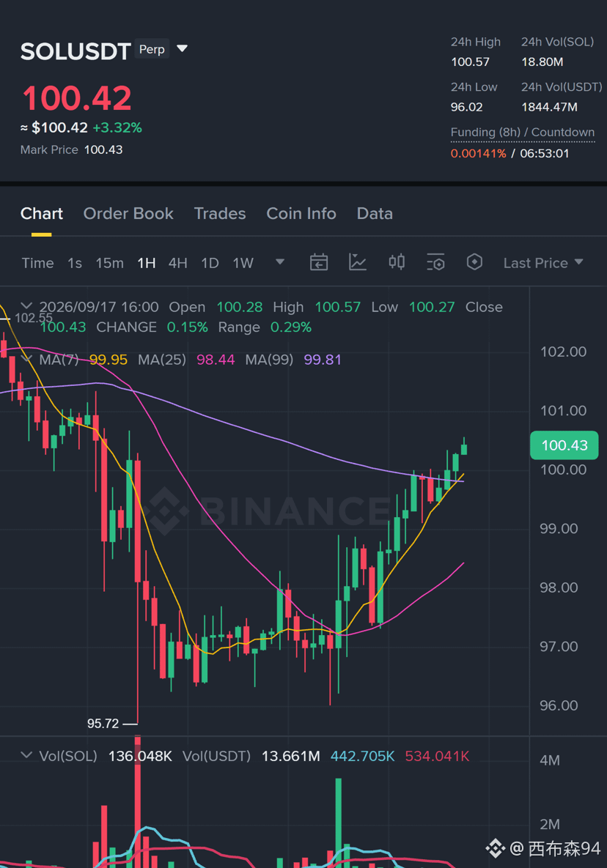
Task: Open the calendar date jump icon
Action: click(x=319, y=262)
